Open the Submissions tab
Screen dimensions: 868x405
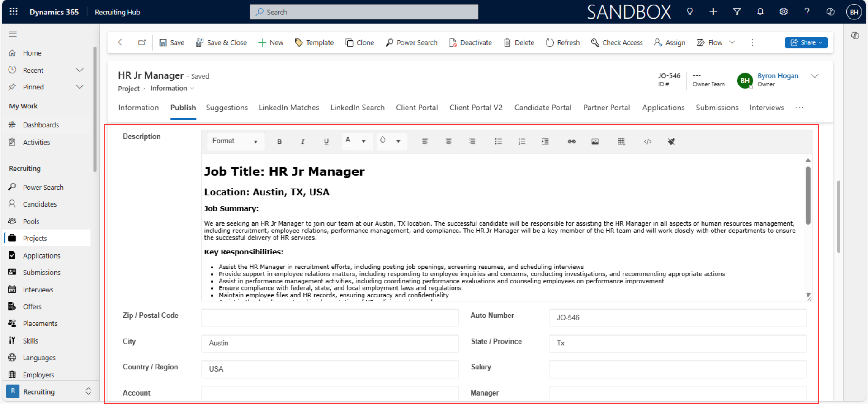717,108
